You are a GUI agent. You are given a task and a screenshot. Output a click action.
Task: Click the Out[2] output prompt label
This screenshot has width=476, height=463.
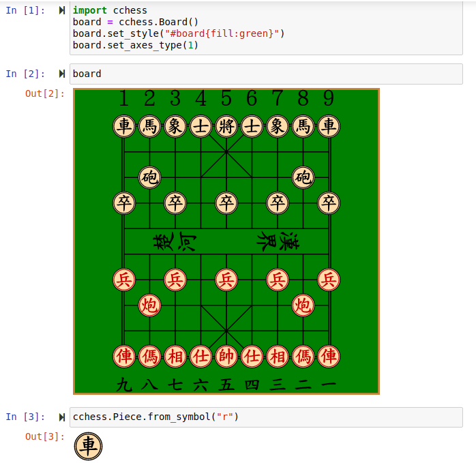click(x=45, y=93)
